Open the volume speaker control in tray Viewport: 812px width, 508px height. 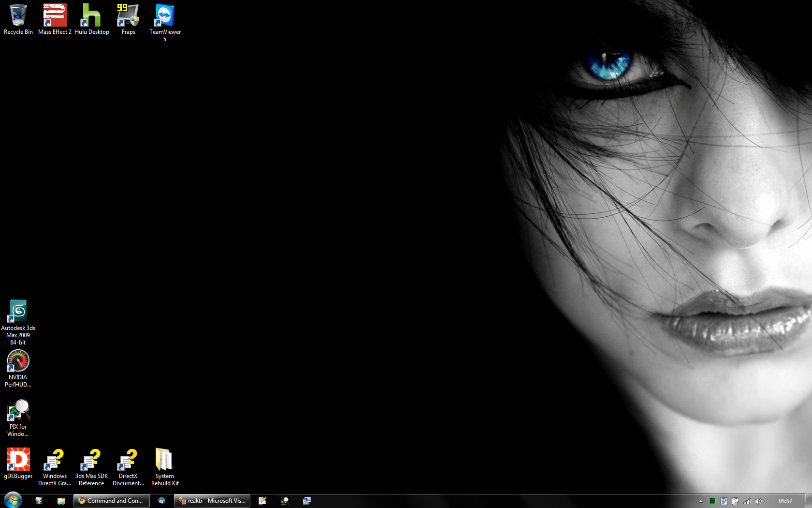point(759,501)
